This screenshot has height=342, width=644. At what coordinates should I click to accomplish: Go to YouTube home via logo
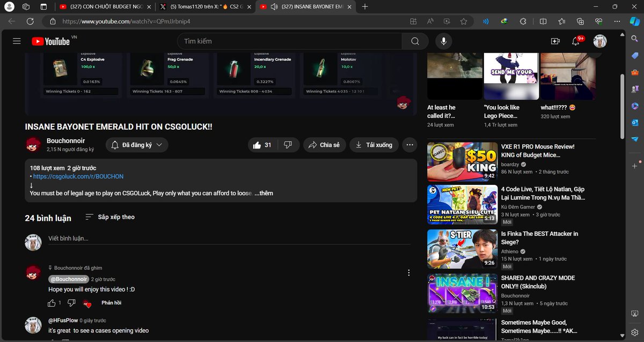[51, 41]
